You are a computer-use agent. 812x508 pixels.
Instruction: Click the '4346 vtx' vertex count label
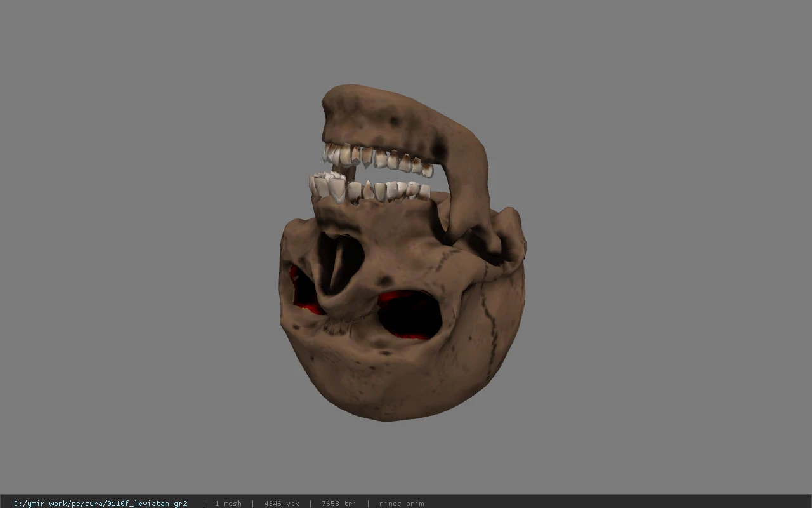point(282,504)
